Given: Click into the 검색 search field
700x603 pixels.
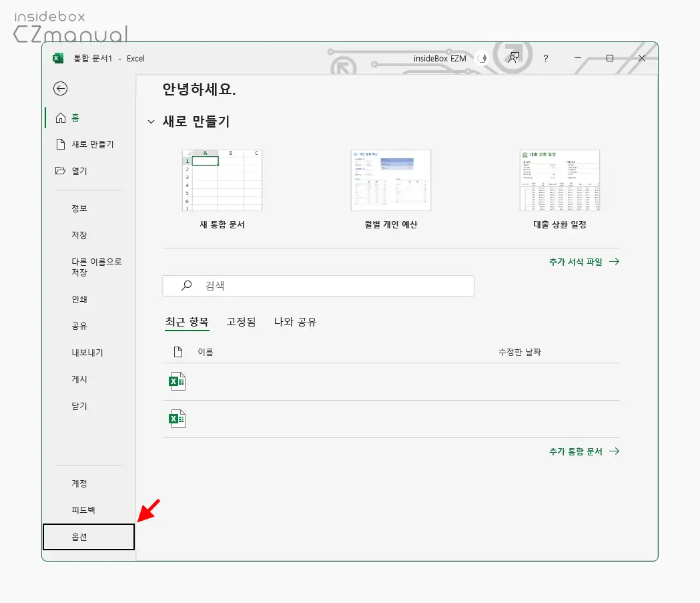Looking at the screenshot, I should [x=318, y=286].
